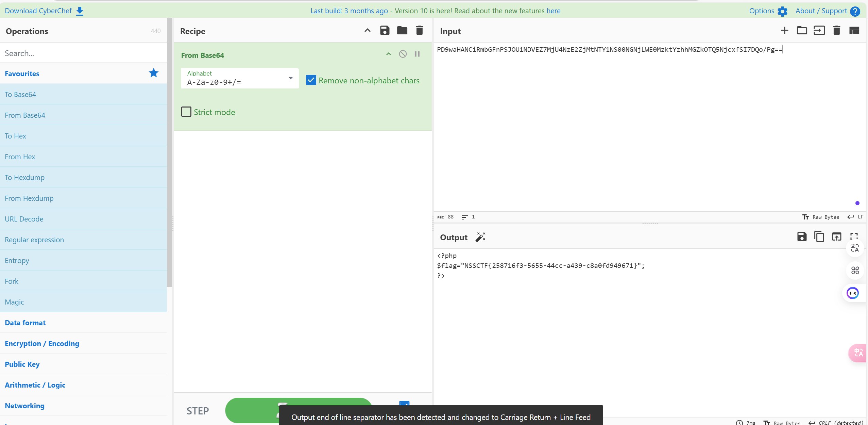Collapse the From Base64 operation
Screen dimensions: 868x425
(388, 54)
